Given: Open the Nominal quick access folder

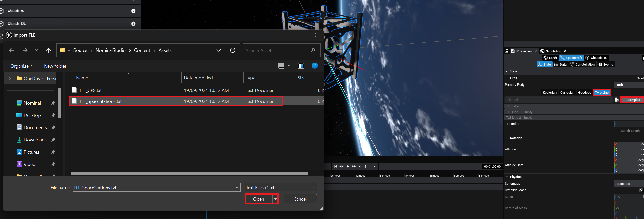Looking at the screenshot, I should click(x=29, y=103).
